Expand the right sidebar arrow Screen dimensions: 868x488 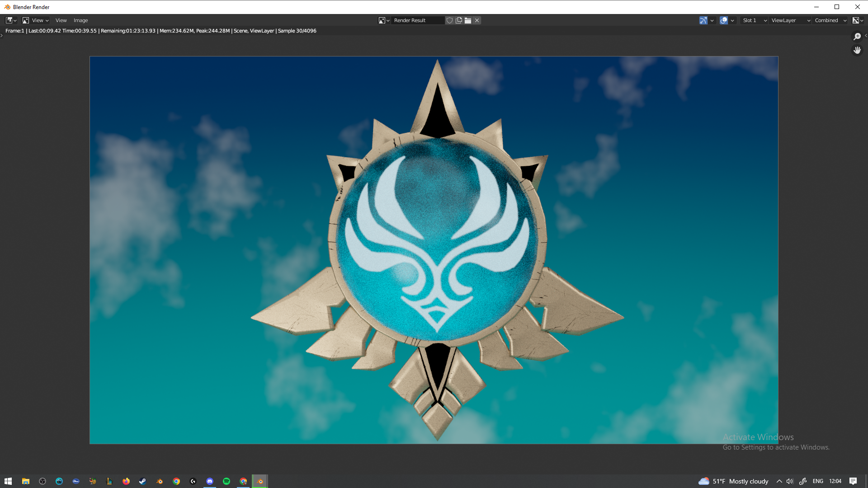[x=866, y=35]
